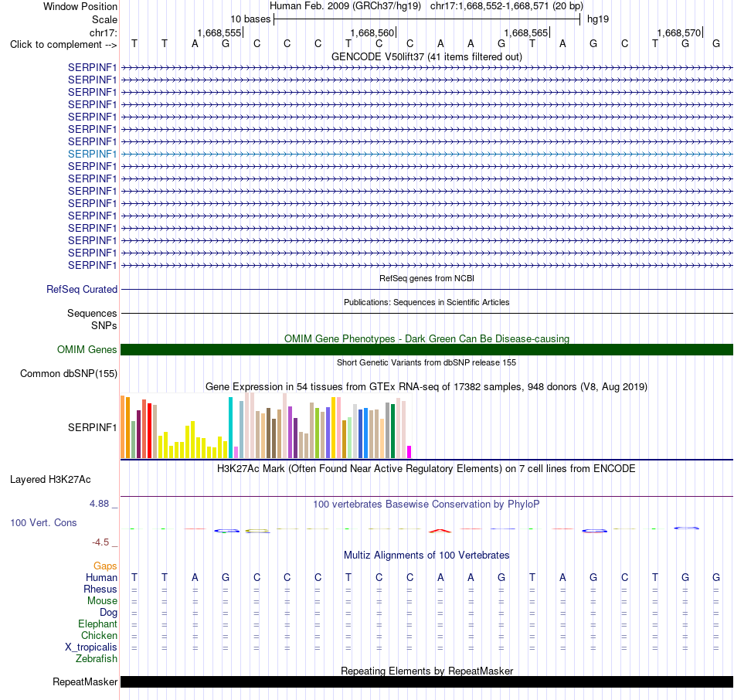This screenshot has height=700, width=734.
Task: Open the 'H3K27Ac Mark' track title
Action: (426, 469)
